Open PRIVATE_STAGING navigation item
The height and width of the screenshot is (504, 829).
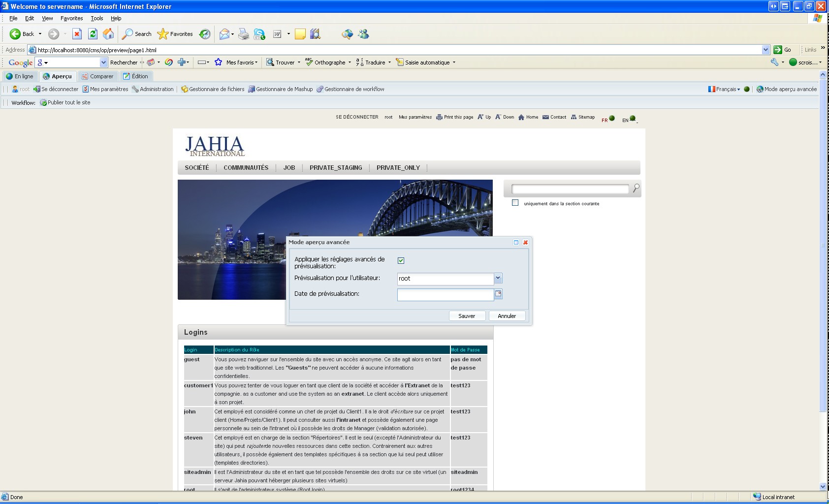[x=336, y=168]
